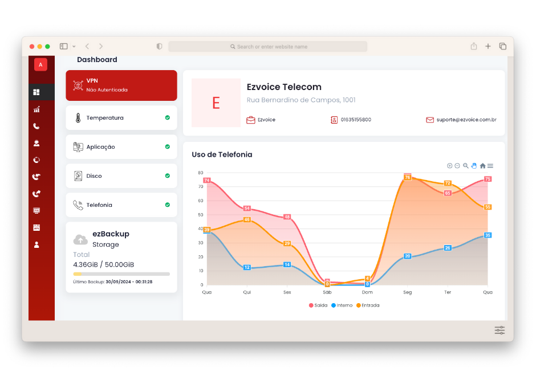This screenshot has width=536, height=392.
Task: Toggle the Saída series in chart legend
Action: (318, 305)
